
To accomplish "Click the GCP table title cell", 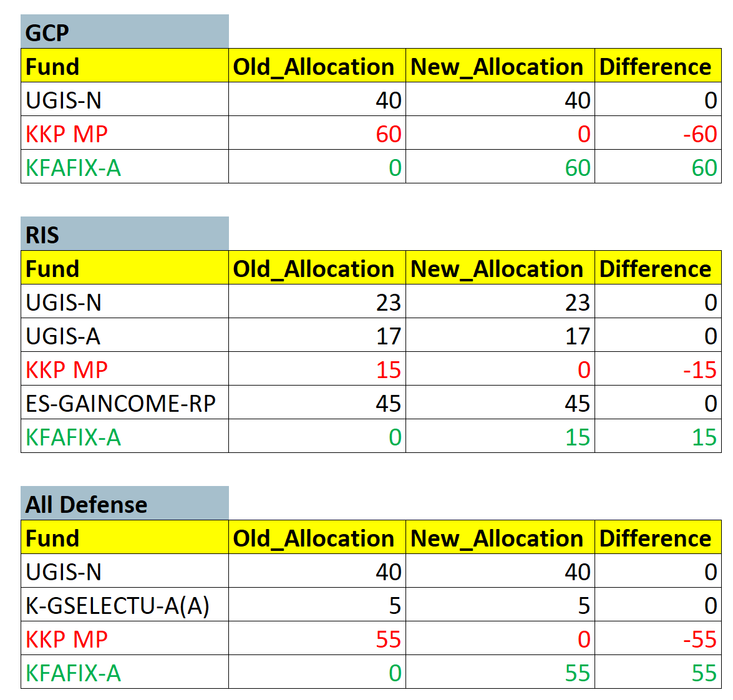I will [x=124, y=32].
